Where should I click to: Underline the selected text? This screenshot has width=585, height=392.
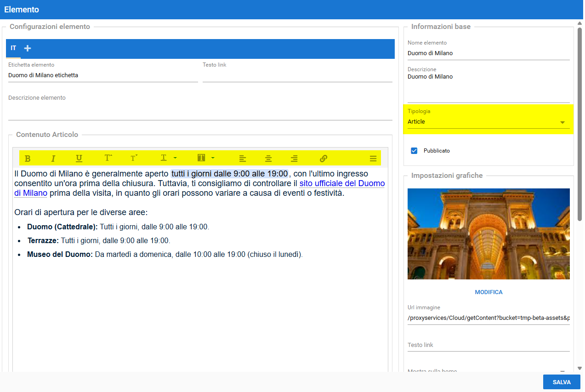click(x=79, y=159)
